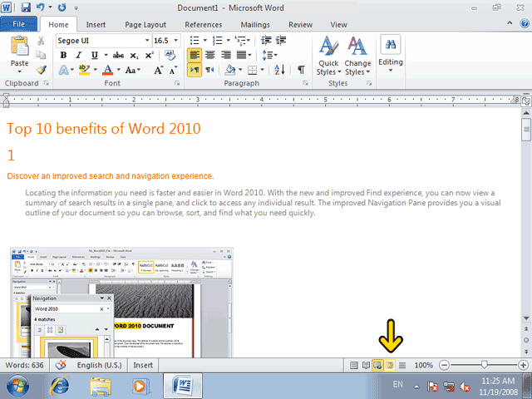The image size is (532, 399).
Task: Apply Superscript formatting
Action: (150, 56)
